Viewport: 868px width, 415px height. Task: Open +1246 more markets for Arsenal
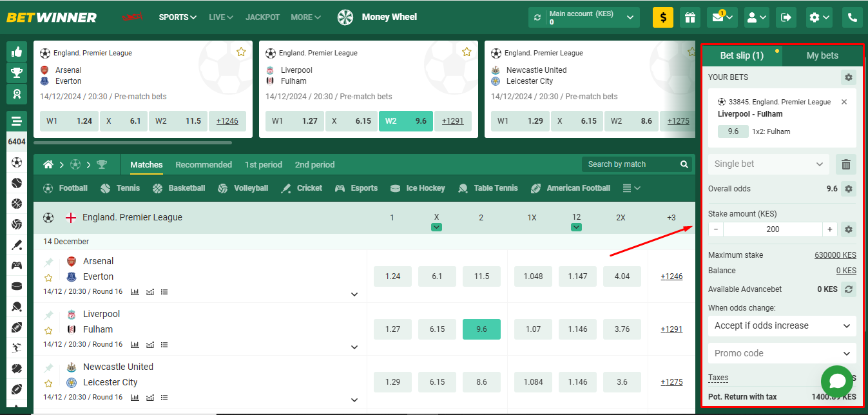[671, 276]
